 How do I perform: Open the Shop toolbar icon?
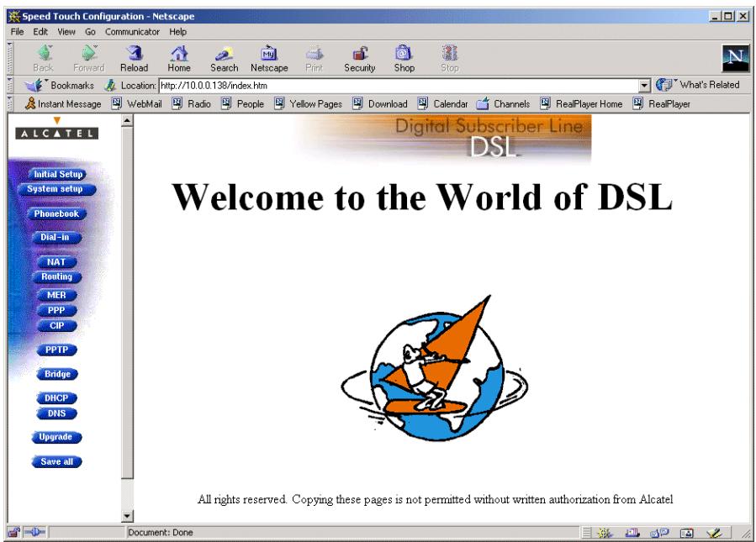pyautogui.click(x=404, y=58)
